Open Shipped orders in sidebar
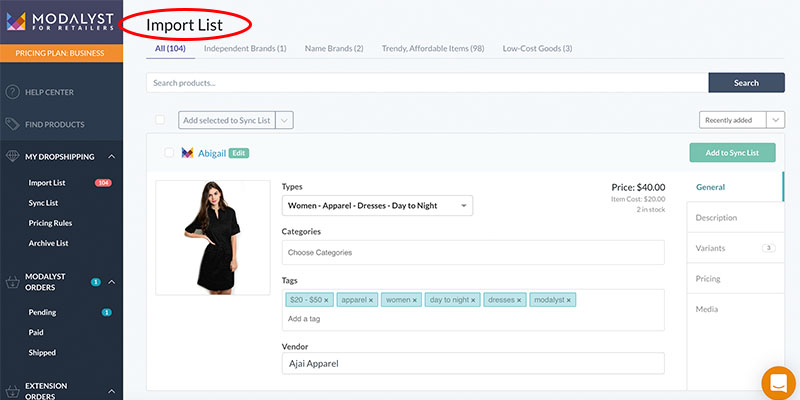This screenshot has height=400, width=800. click(x=42, y=353)
